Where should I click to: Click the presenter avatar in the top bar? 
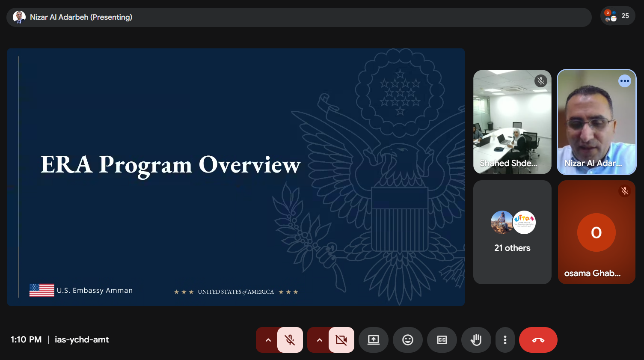[x=19, y=17]
